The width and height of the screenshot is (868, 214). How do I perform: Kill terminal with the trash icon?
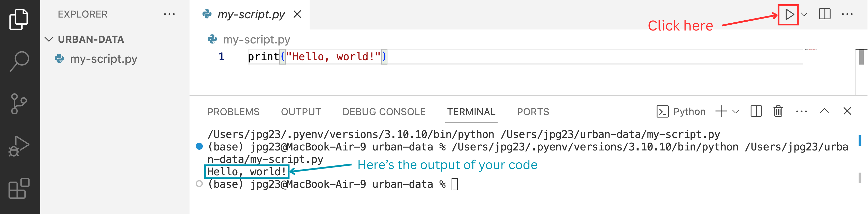point(778,111)
